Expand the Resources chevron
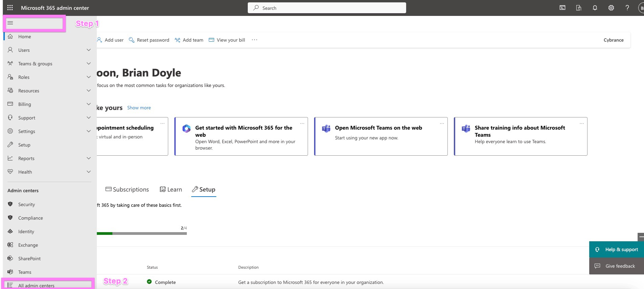Image resolution: width=644 pixels, height=289 pixels. (x=89, y=91)
